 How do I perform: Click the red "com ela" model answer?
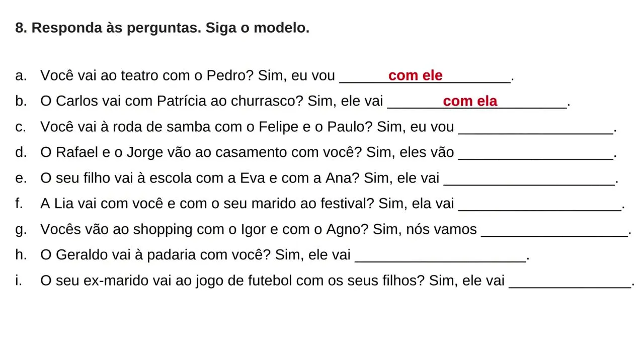click(470, 101)
